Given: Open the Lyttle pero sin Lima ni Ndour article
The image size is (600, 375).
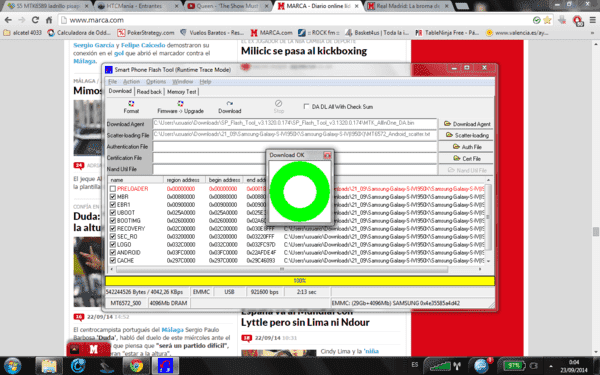Looking at the screenshot, I should pyautogui.click(x=305, y=322).
